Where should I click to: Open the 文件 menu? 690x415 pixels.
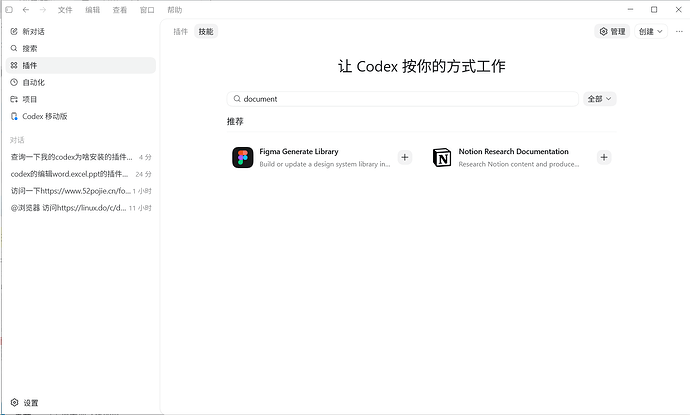(65, 10)
